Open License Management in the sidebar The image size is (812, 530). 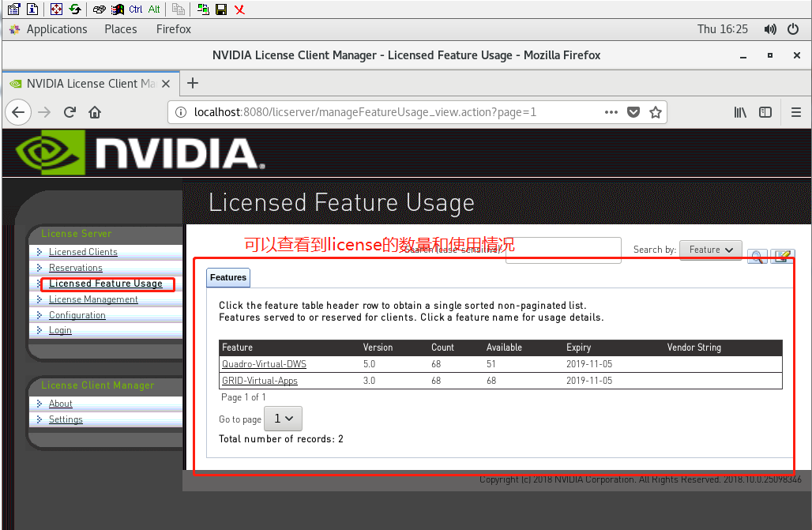(93, 299)
